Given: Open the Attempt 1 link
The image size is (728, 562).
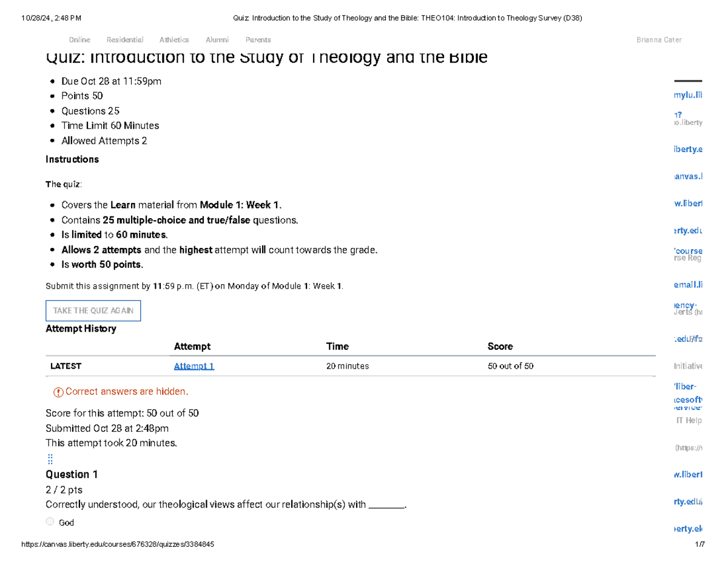Looking at the screenshot, I should 194,366.
